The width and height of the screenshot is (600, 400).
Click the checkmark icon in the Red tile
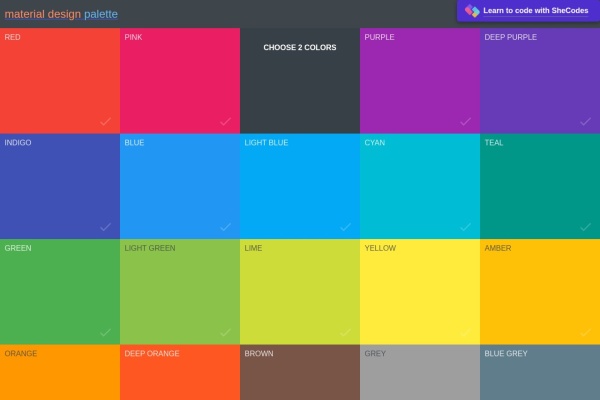(x=106, y=121)
